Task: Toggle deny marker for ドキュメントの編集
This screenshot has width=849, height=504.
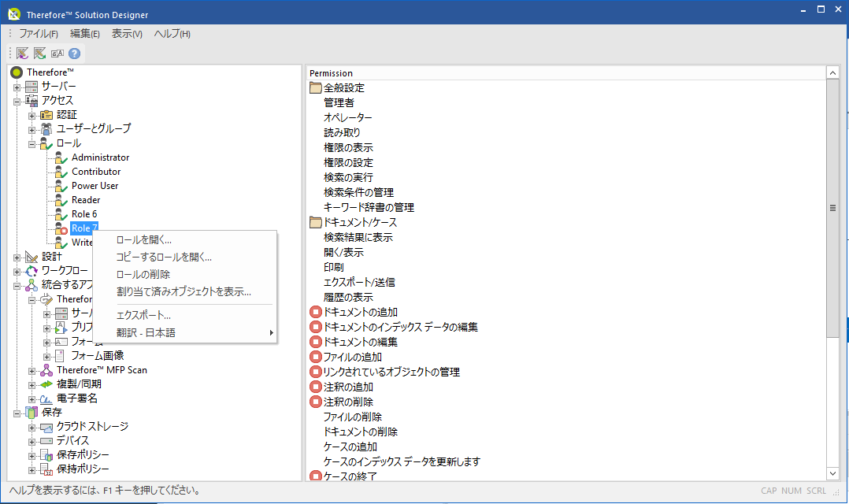Action: click(x=316, y=342)
